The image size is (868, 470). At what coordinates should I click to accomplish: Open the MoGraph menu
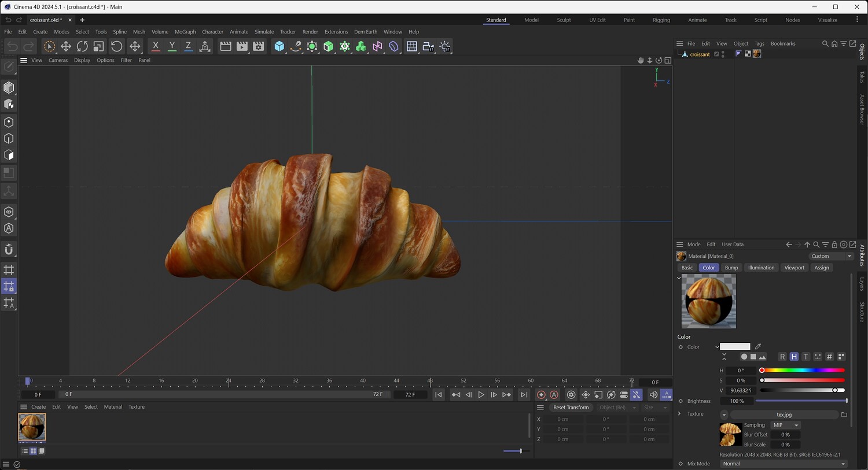[185, 32]
